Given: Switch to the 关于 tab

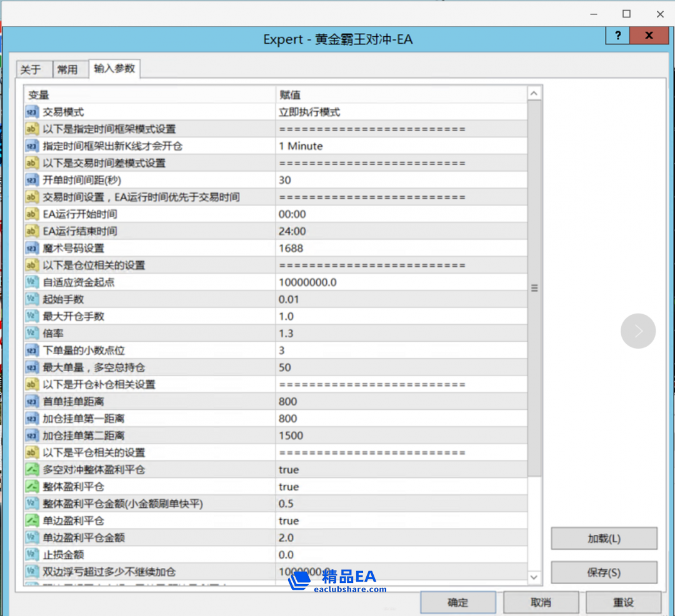Looking at the screenshot, I should (x=31, y=69).
